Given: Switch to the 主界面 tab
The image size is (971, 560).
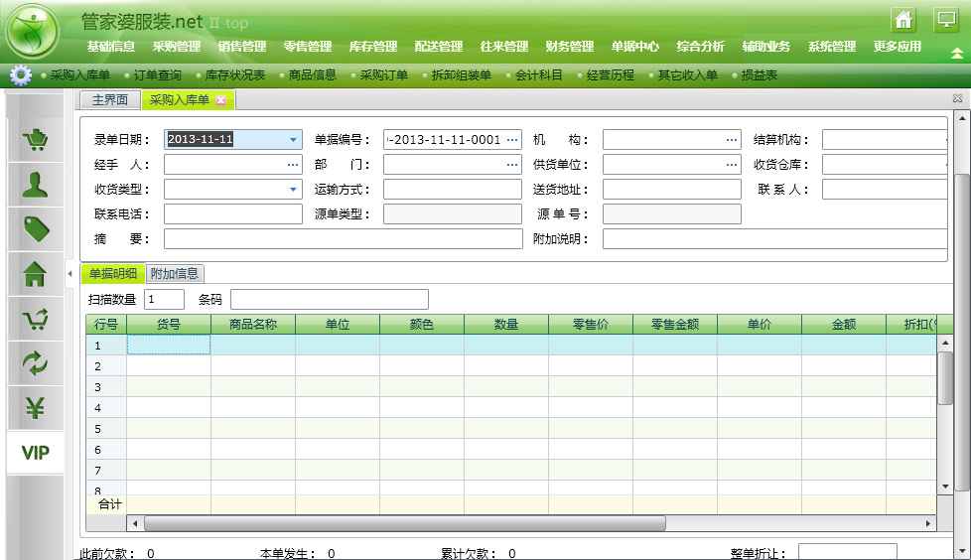Looking at the screenshot, I should coord(110,100).
